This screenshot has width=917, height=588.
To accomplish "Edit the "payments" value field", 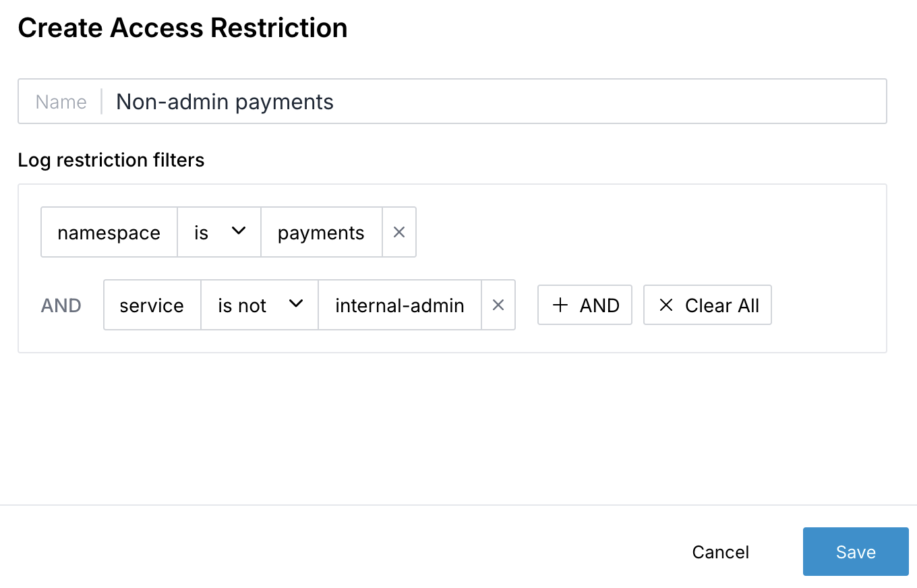I will (x=321, y=232).
